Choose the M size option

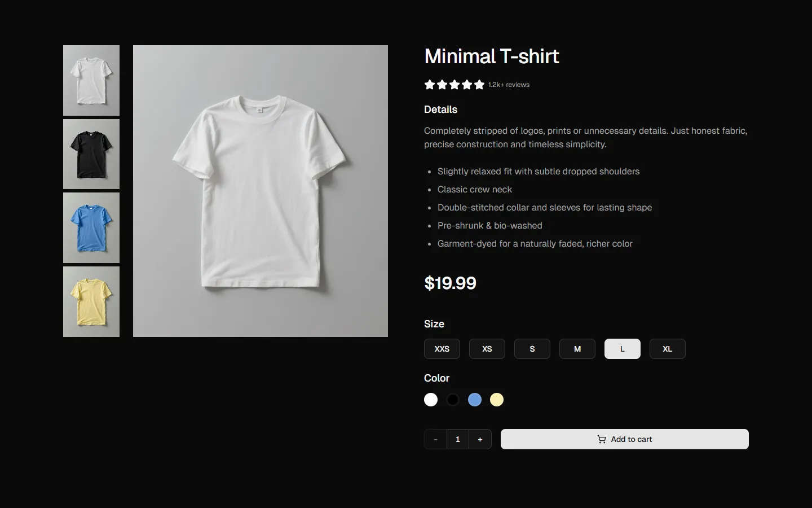pos(577,349)
